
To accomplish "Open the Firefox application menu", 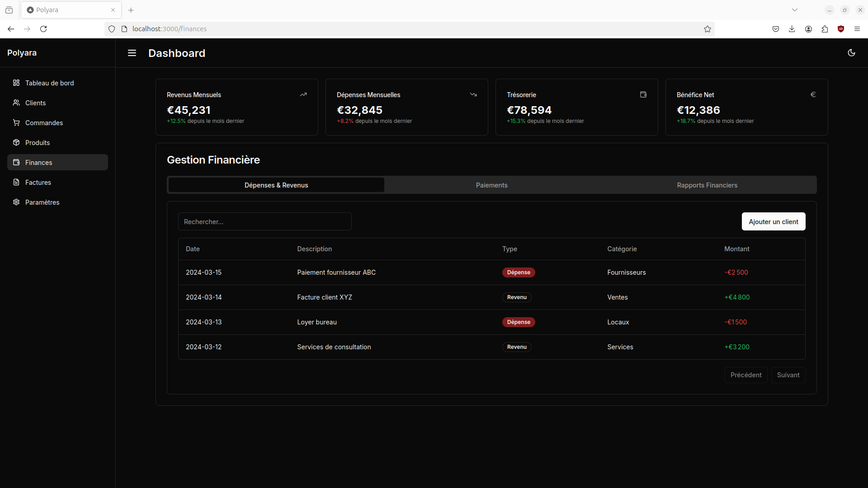I will tap(857, 28).
